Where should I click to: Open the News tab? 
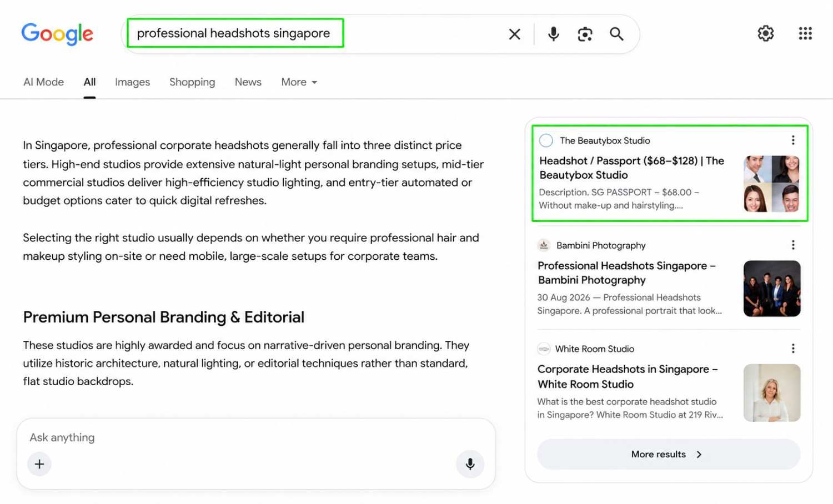click(x=248, y=82)
